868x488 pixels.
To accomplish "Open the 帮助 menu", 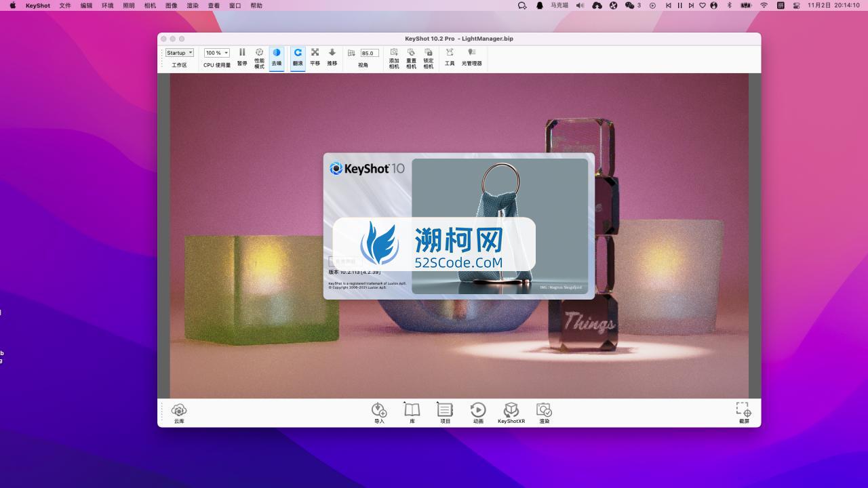I will [x=256, y=5].
